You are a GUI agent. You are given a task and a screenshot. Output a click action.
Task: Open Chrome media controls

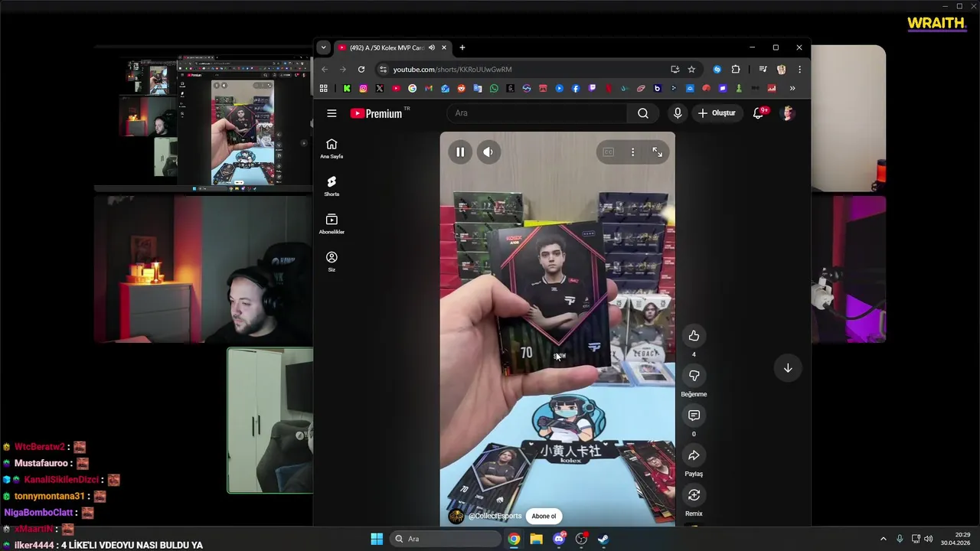(x=763, y=69)
